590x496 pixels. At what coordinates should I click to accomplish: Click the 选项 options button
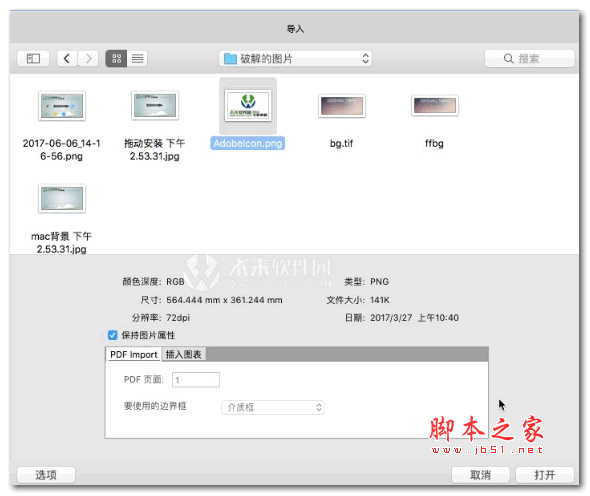coord(46,475)
